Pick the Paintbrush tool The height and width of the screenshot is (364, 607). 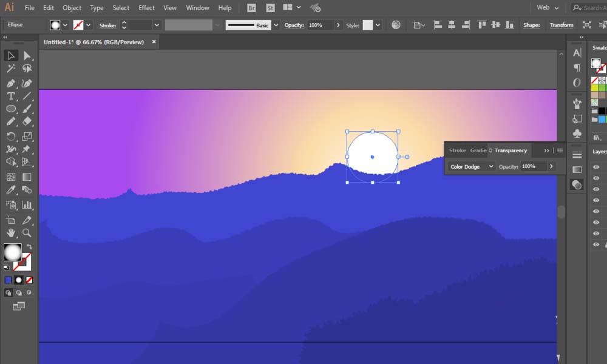click(x=27, y=109)
